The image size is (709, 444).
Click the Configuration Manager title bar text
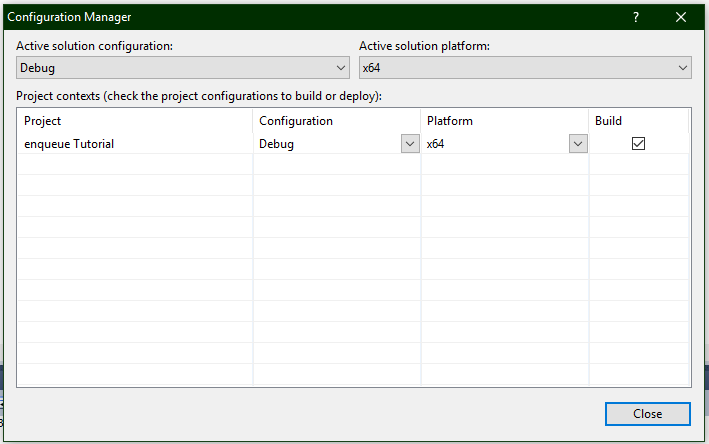(69, 17)
